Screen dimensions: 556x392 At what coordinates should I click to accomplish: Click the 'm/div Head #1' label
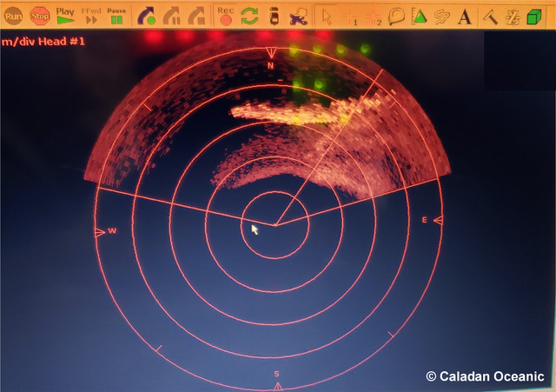pos(43,42)
